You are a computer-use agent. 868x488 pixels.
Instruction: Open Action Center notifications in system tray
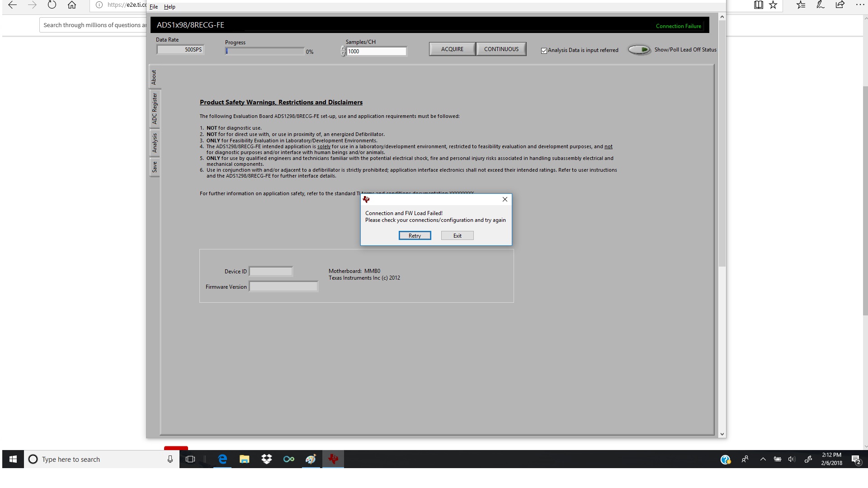click(857, 459)
